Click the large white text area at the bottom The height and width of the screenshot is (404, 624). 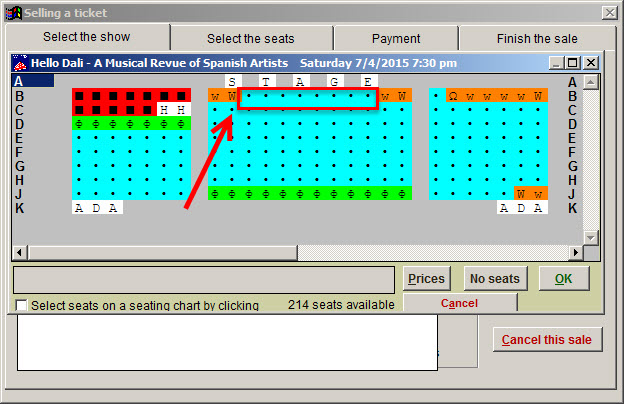[227, 342]
